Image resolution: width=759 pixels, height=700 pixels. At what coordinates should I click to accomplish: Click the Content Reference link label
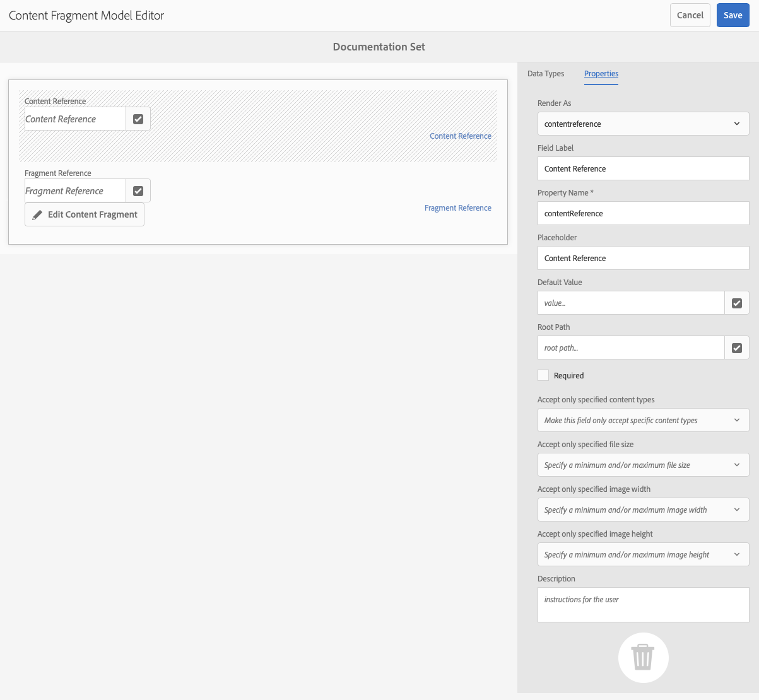tap(461, 136)
